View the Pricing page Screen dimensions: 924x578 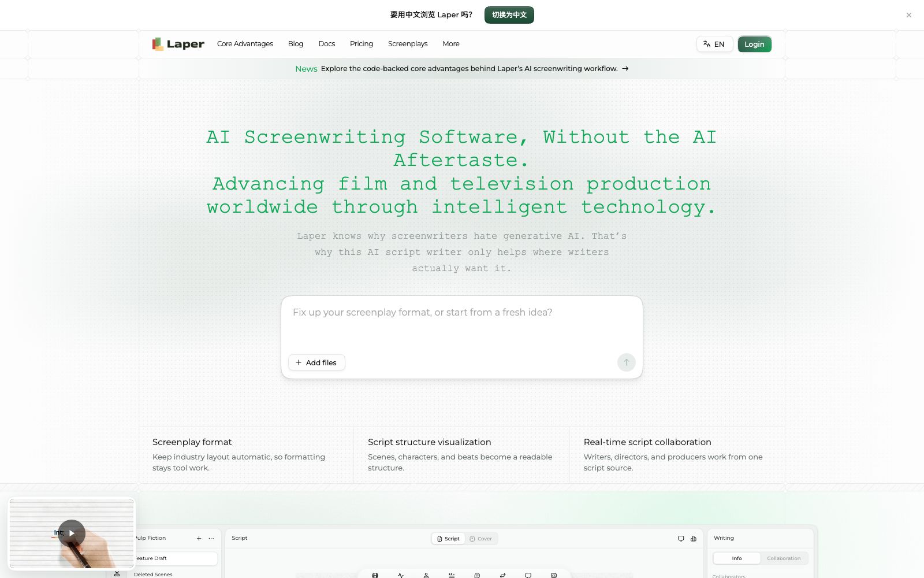(362, 44)
